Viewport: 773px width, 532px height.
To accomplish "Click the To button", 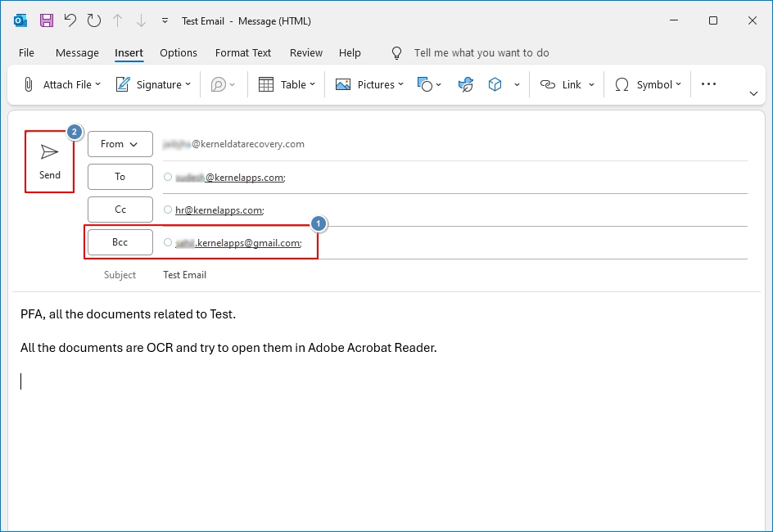I will pos(120,176).
